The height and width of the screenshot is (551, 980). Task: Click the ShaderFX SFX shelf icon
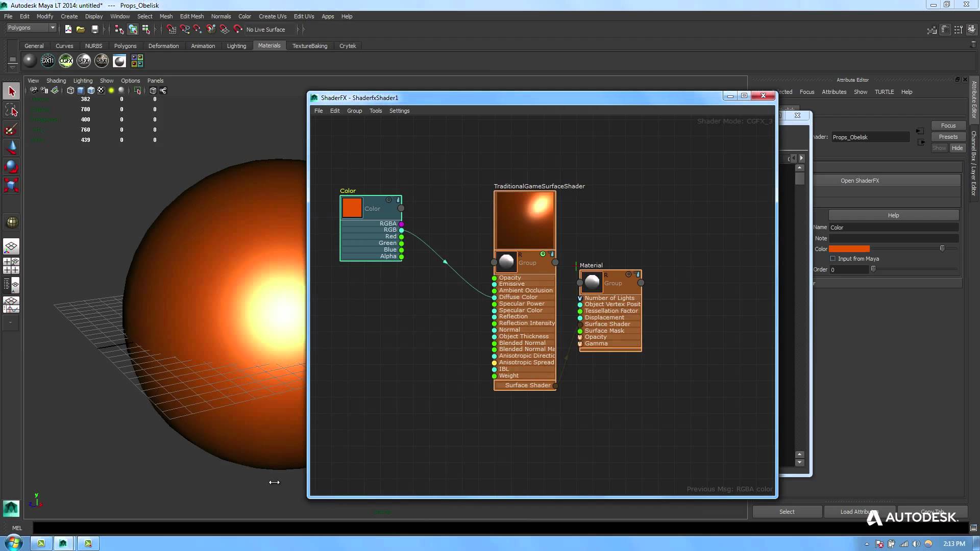84,60
